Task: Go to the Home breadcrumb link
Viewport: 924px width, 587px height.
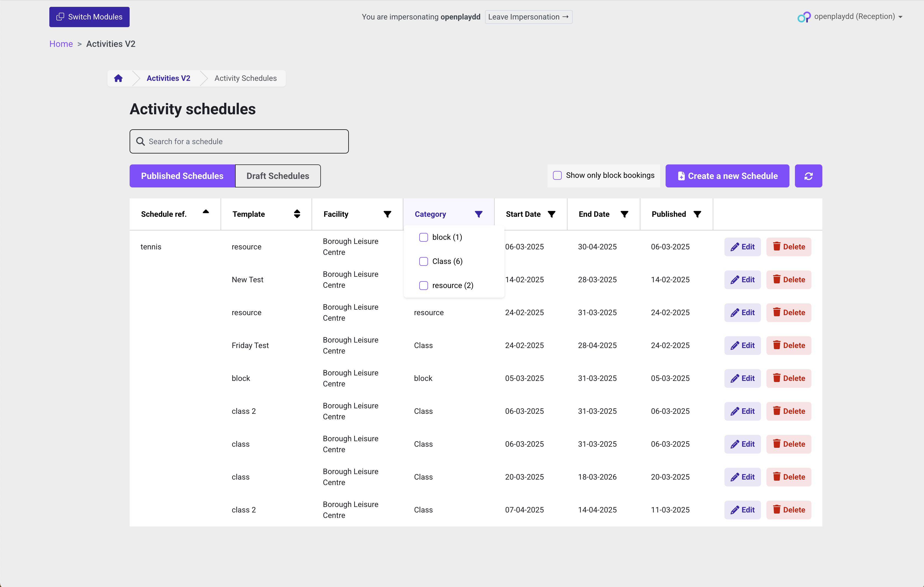Action: pyautogui.click(x=61, y=44)
